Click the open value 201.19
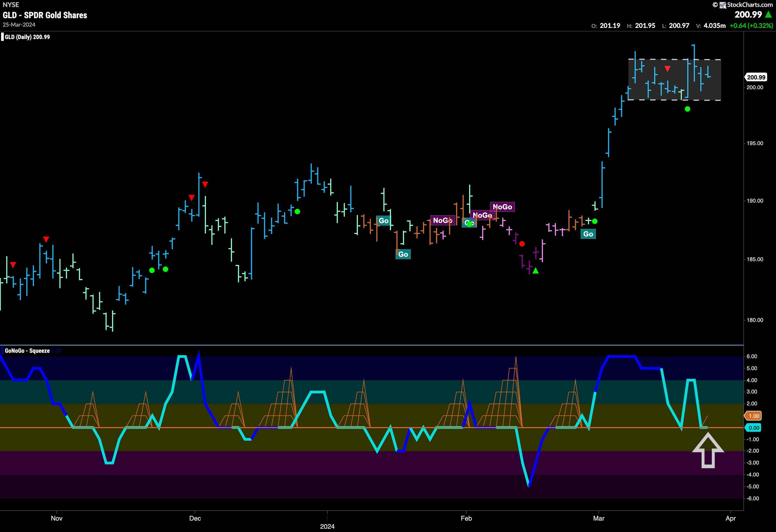Viewport: 776px width, 532px height. point(610,26)
